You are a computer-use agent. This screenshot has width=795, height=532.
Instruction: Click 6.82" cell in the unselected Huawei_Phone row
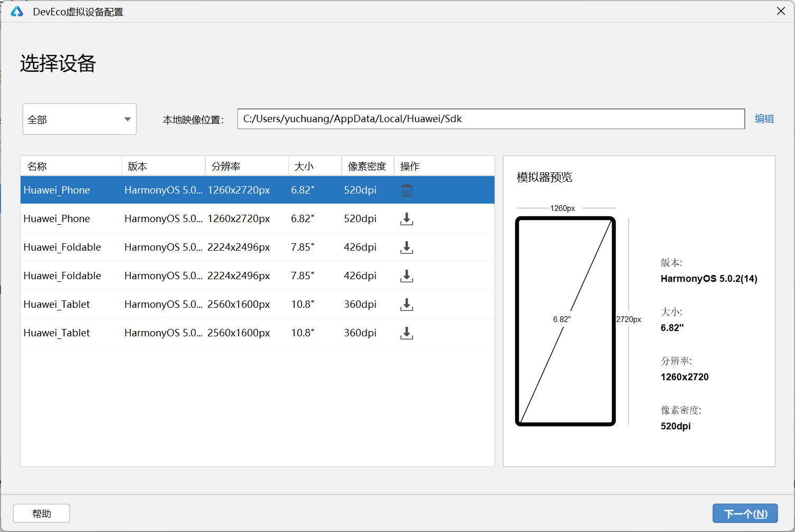(303, 219)
